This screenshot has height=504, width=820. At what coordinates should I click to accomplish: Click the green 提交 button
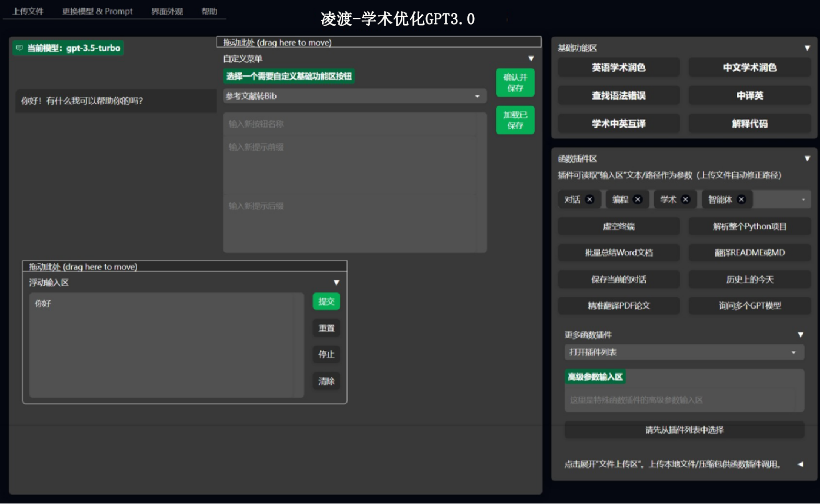pos(327,301)
